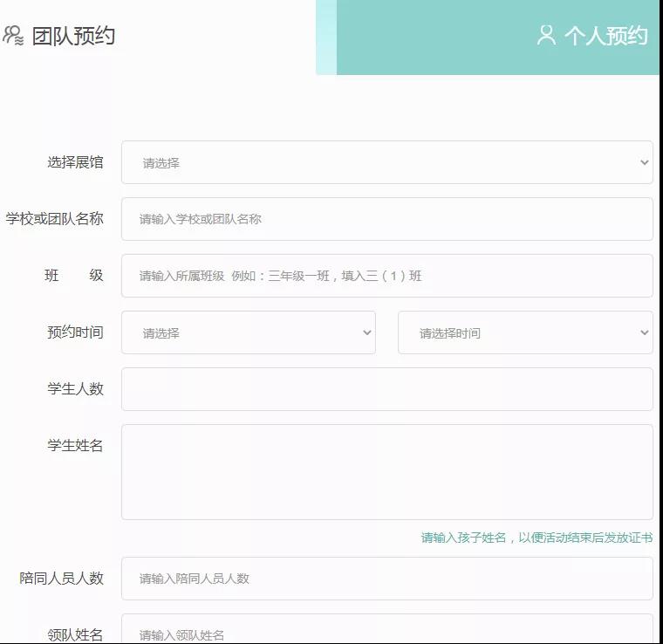Open the 请选择时间 time dropdown

525,332
